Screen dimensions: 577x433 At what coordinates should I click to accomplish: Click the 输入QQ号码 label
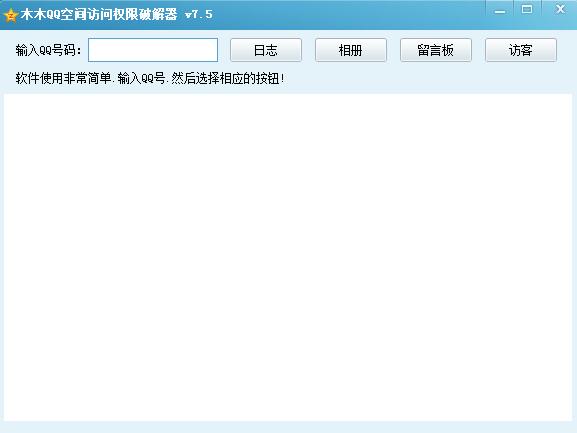tap(48, 50)
